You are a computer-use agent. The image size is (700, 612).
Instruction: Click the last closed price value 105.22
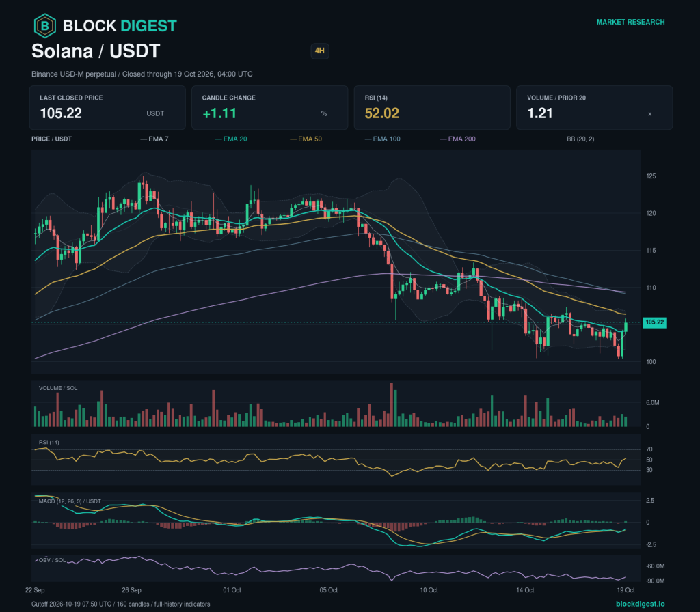pyautogui.click(x=61, y=113)
